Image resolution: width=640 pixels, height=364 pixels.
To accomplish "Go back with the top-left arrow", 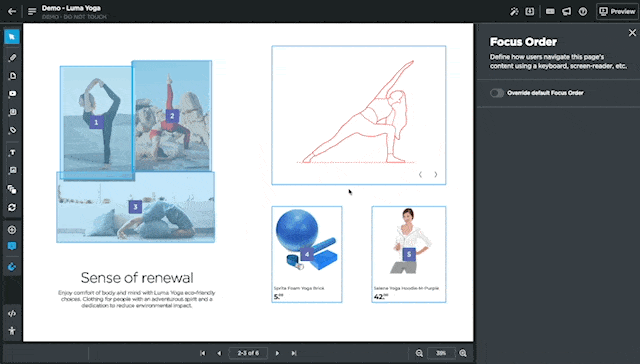I will click(12, 11).
